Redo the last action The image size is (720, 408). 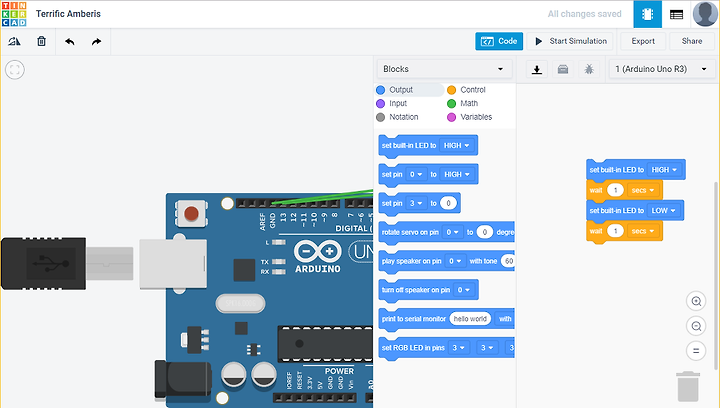96,42
